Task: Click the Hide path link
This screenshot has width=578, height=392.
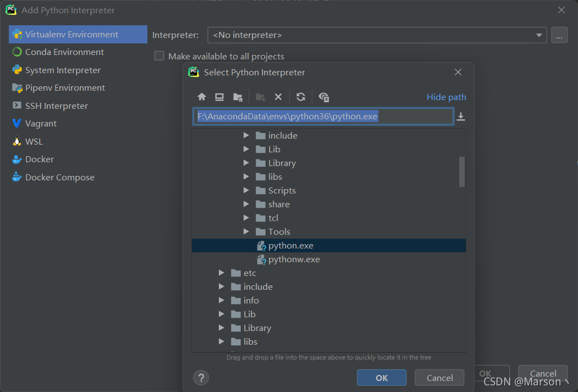Action: pos(447,97)
